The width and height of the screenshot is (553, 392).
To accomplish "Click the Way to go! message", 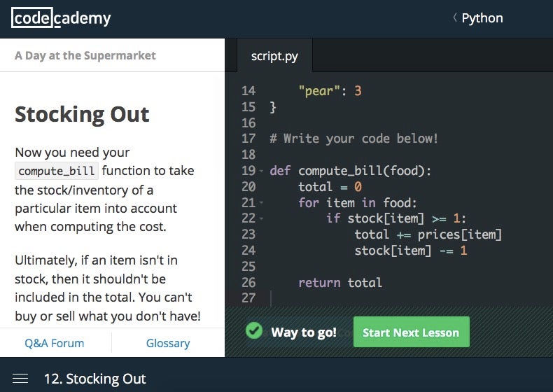I will click(x=304, y=332).
